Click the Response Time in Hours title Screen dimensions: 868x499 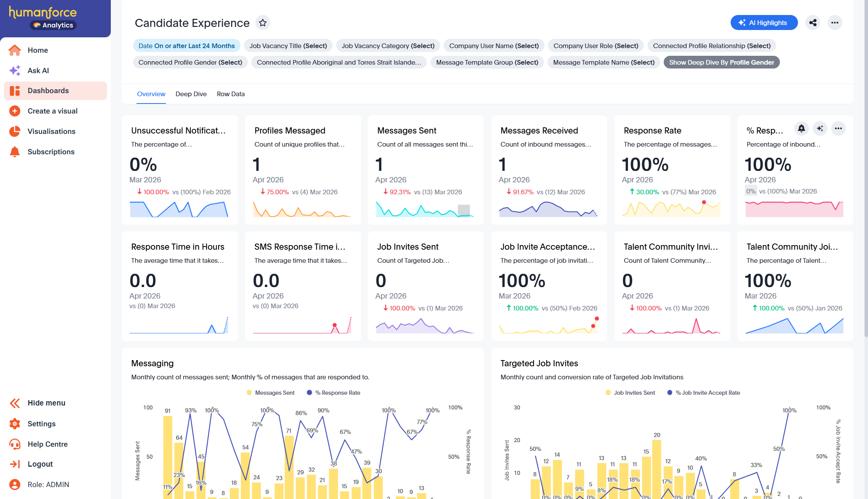(x=178, y=247)
